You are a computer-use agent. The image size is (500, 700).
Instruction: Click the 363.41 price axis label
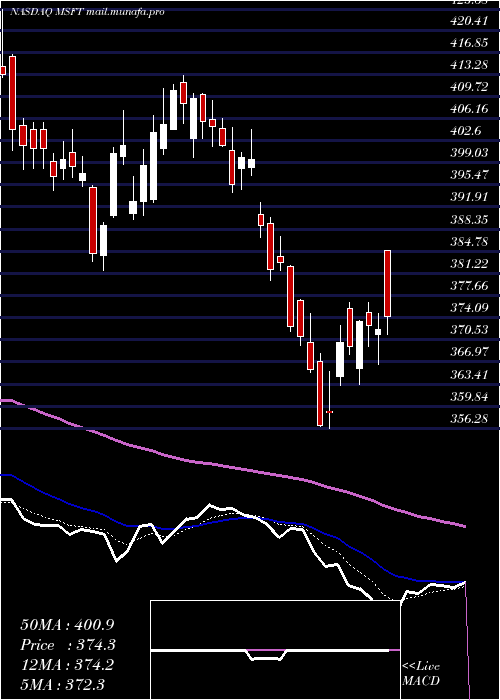click(470, 374)
